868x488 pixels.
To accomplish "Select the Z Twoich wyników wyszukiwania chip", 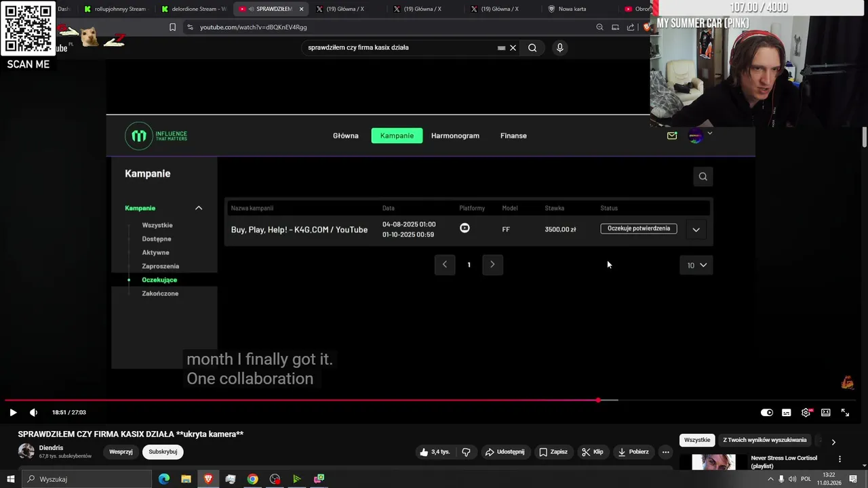I will tap(765, 440).
